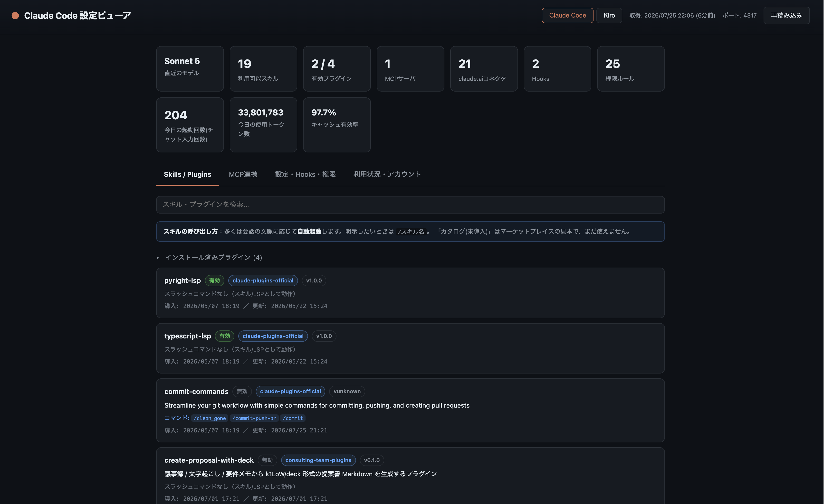Collapse the インストール済みプラグイン section
824x504 pixels.
[x=209, y=257]
